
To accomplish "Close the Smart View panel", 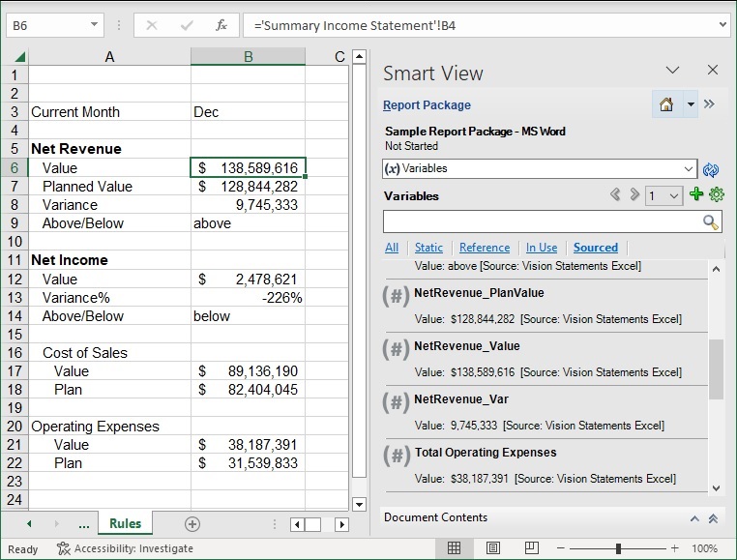I will coord(713,70).
